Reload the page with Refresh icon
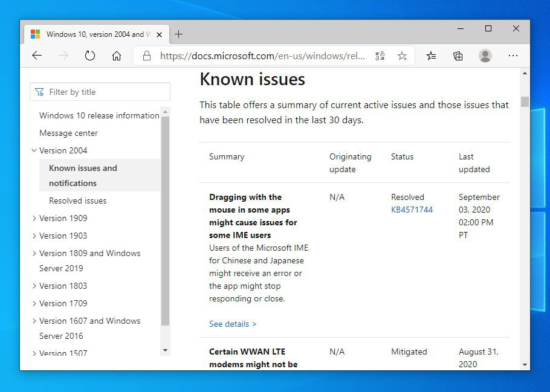 [90, 56]
